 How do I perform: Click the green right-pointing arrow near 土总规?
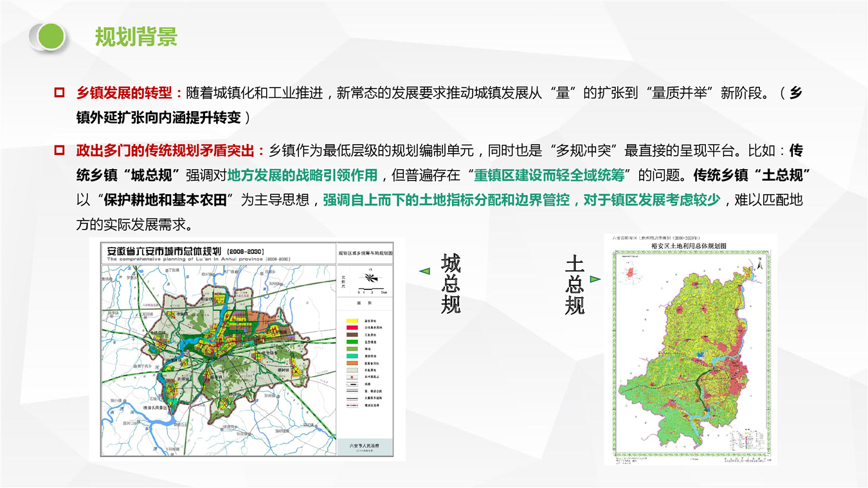(595, 278)
